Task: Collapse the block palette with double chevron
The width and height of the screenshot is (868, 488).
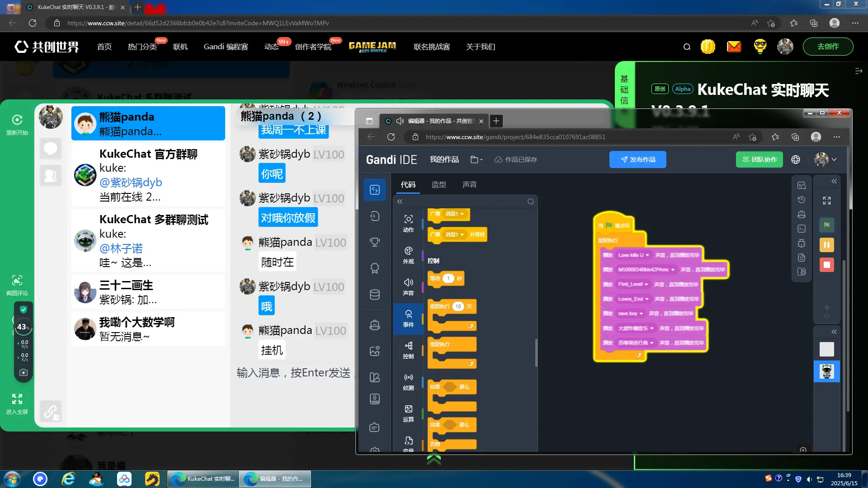Action: pyautogui.click(x=400, y=202)
